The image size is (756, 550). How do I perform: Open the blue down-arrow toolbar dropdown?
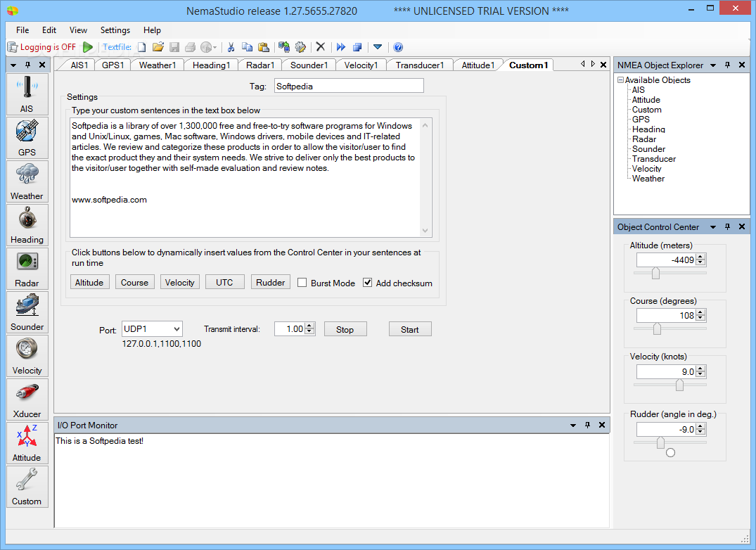click(378, 47)
